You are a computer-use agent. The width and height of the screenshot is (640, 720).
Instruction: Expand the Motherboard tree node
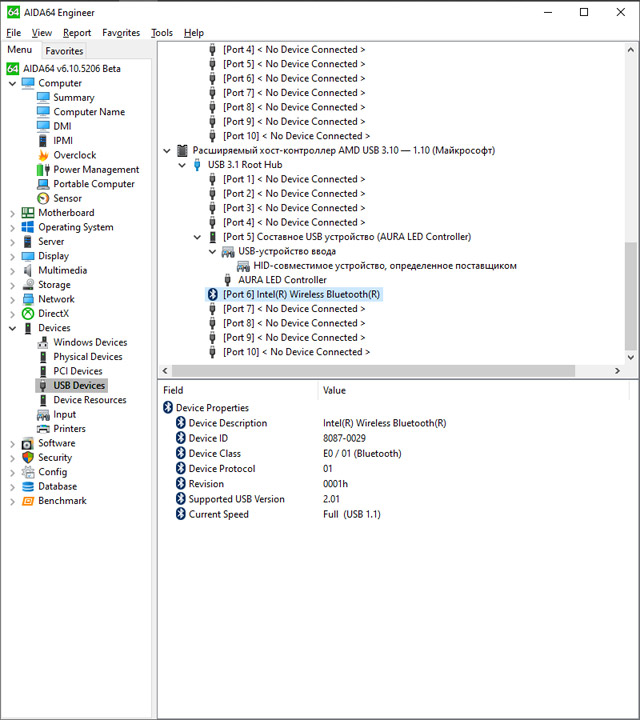point(12,213)
